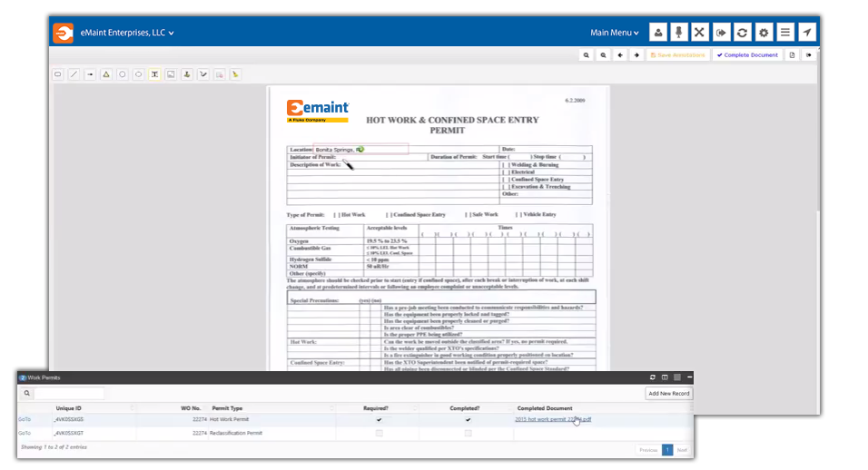Click Previous pagination button
The height and width of the screenshot is (470, 868).
(x=648, y=449)
